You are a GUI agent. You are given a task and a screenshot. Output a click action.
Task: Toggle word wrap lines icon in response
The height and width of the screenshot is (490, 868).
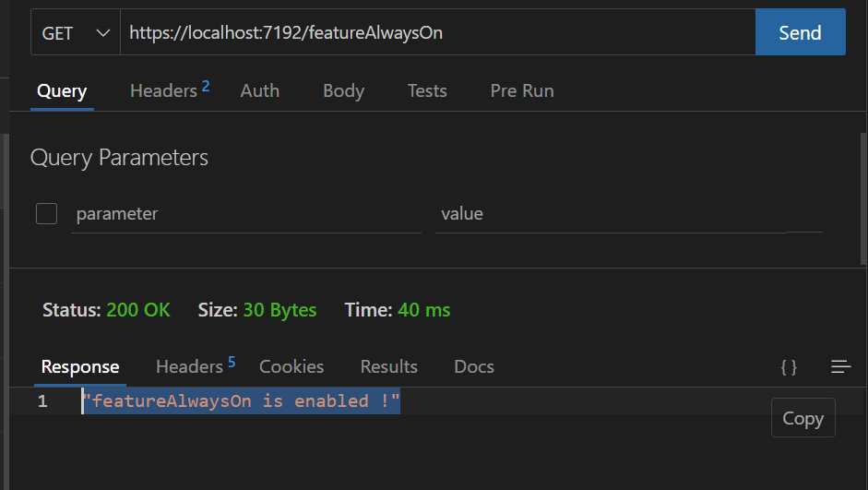[x=840, y=367]
